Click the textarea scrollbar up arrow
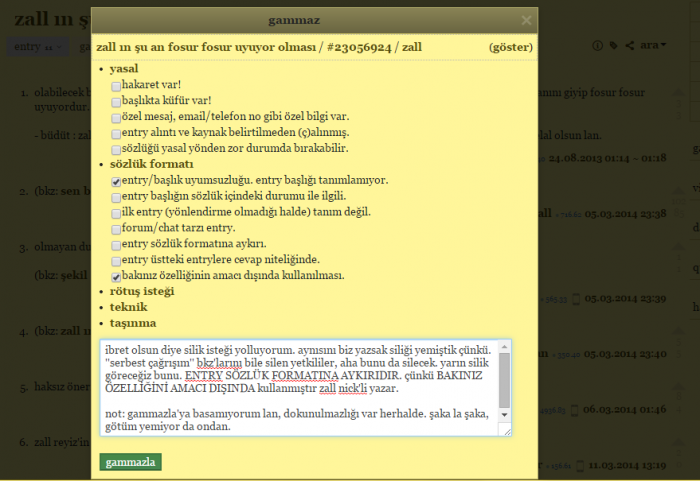 pyautogui.click(x=505, y=347)
